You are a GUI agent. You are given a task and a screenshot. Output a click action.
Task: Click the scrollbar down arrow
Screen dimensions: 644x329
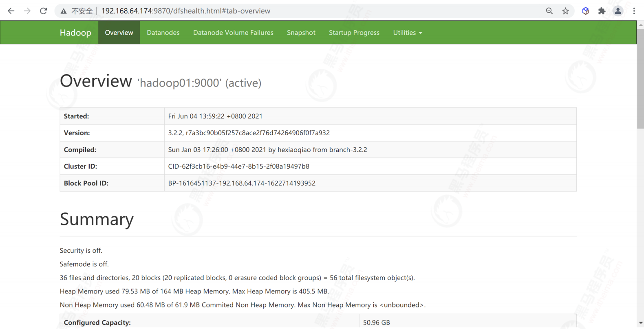tap(640, 323)
